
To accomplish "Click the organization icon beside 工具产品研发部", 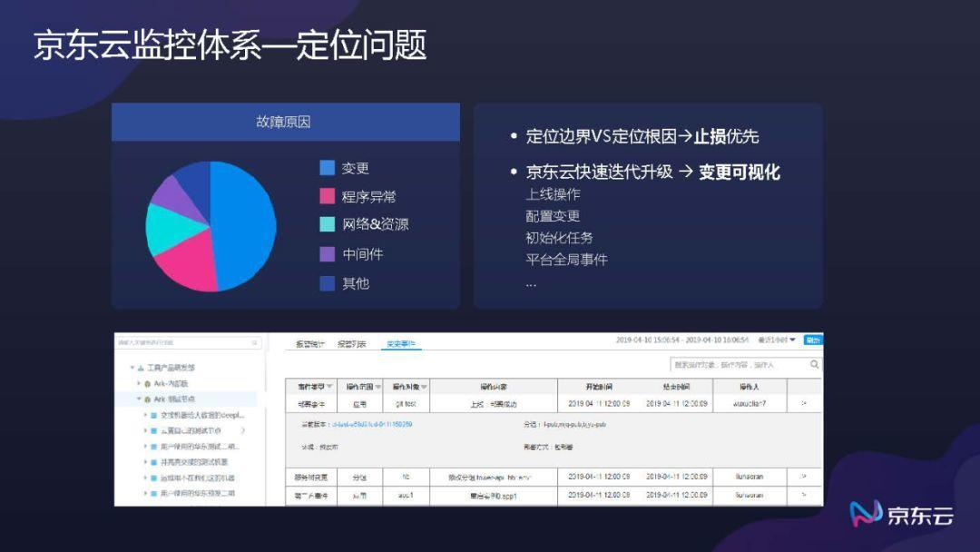I will [x=141, y=368].
